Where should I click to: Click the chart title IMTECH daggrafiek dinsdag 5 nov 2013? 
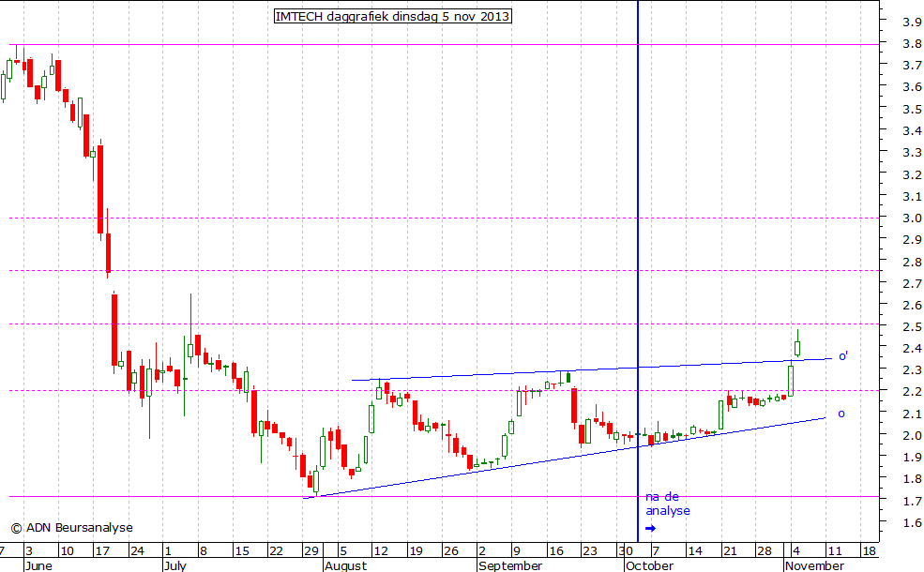point(392,16)
